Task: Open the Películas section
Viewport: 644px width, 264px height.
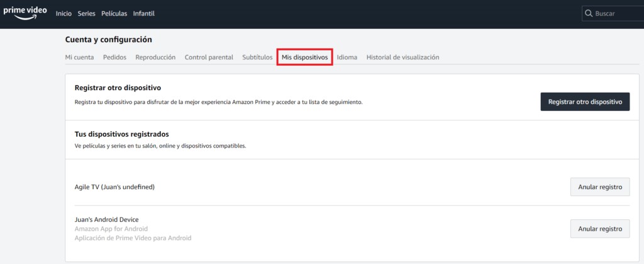Action: coord(114,13)
